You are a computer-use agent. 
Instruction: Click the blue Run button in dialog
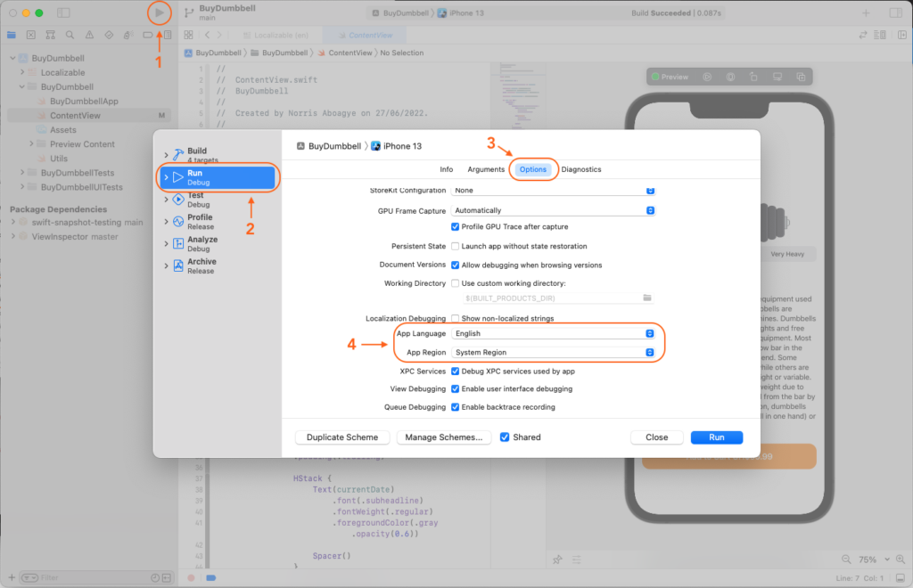click(717, 437)
